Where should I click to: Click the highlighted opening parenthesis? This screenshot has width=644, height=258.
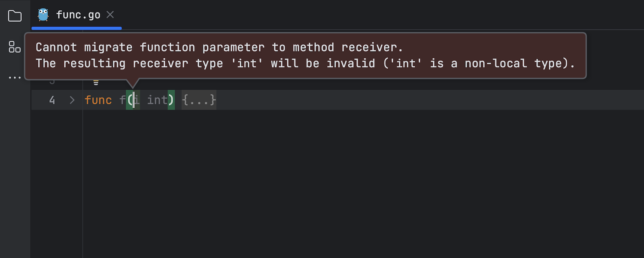(x=129, y=100)
